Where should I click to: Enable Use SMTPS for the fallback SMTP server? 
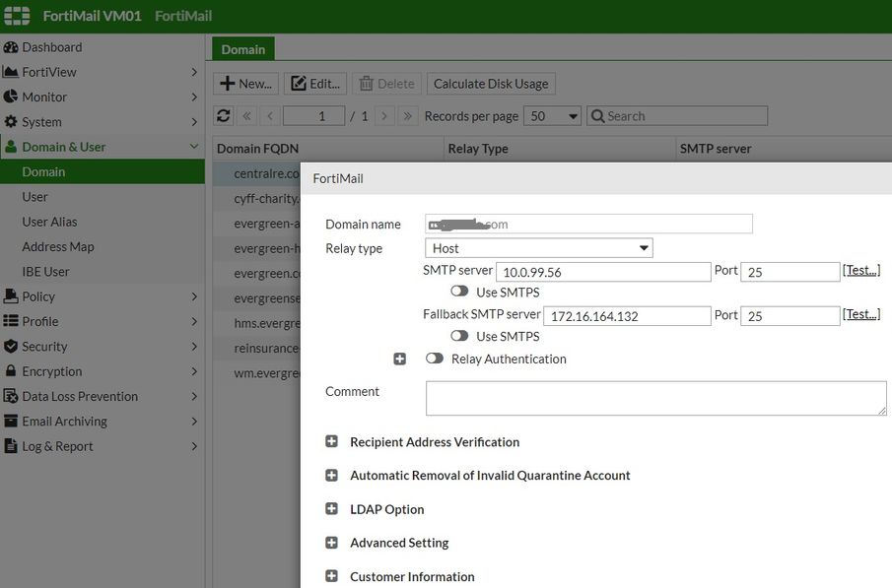(x=459, y=336)
